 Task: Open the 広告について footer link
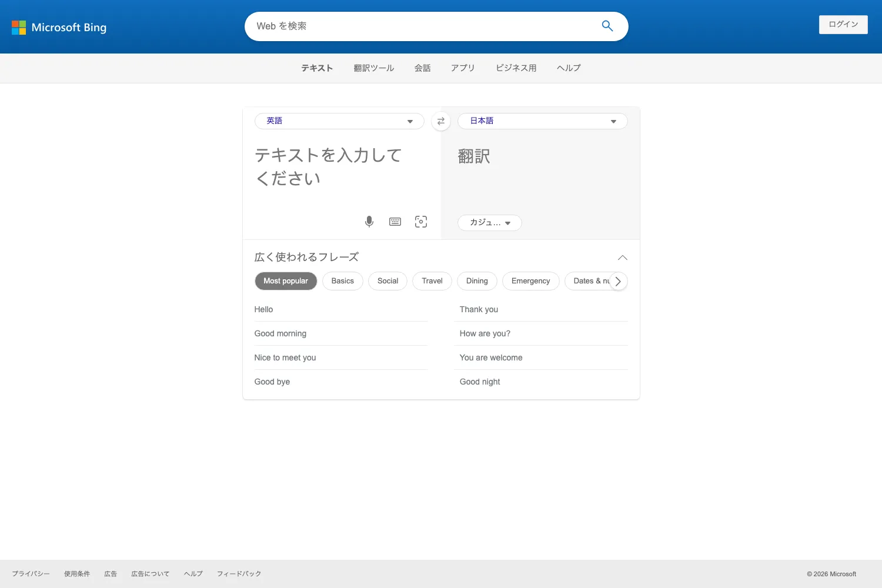click(x=150, y=574)
